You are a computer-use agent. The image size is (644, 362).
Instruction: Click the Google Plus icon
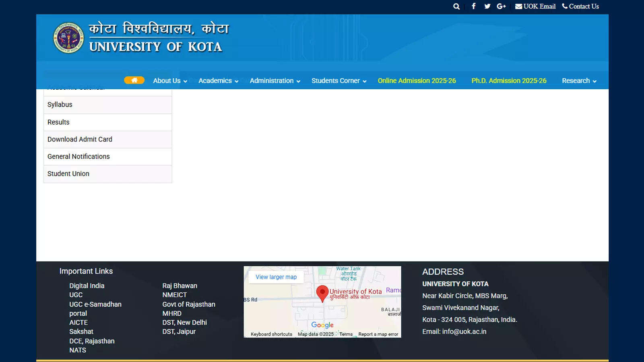[x=501, y=6]
